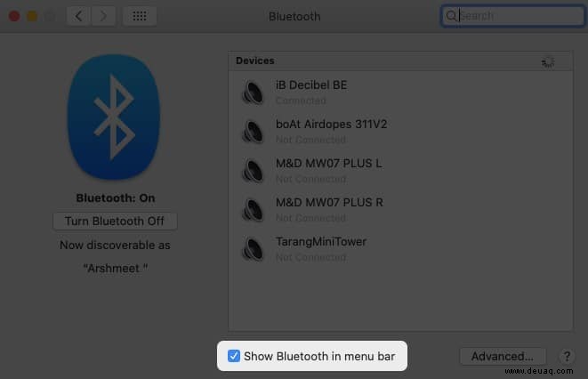Screen dimensions: 588x379
Task: Click the discoverable name "Arshmeet"
Action: [x=115, y=269]
